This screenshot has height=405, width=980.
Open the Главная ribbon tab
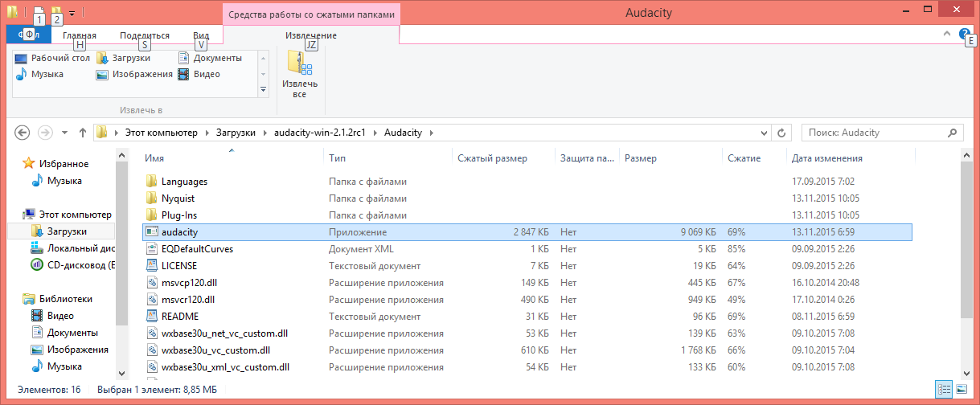[x=80, y=35]
